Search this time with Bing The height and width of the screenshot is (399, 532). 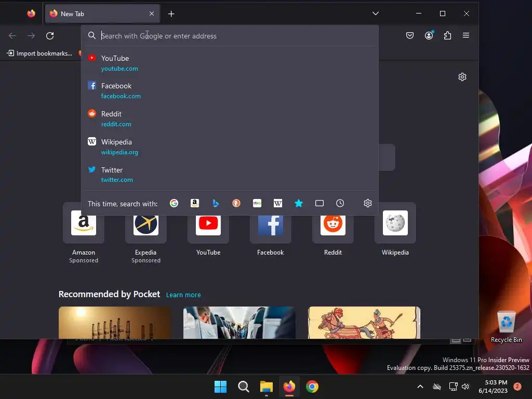216,203
